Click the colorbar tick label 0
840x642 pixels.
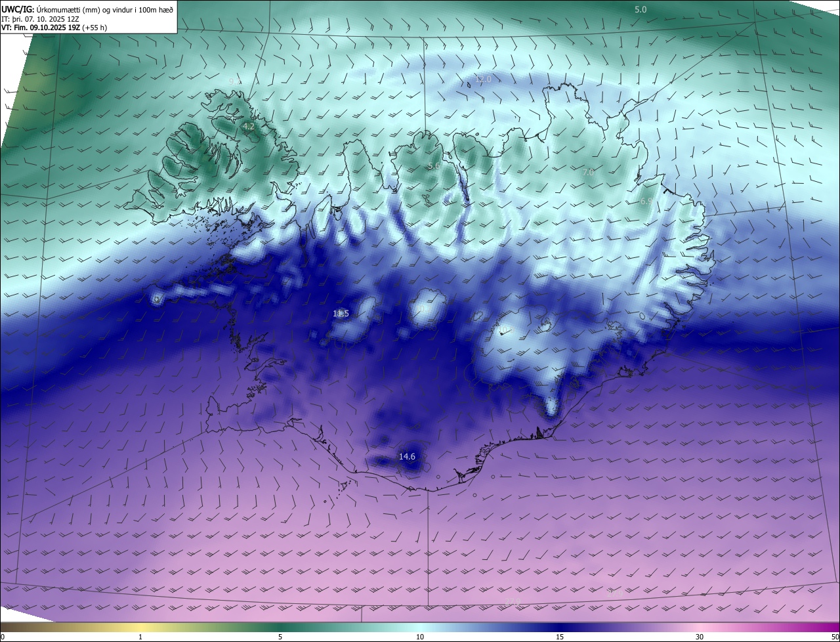click(x=3, y=637)
